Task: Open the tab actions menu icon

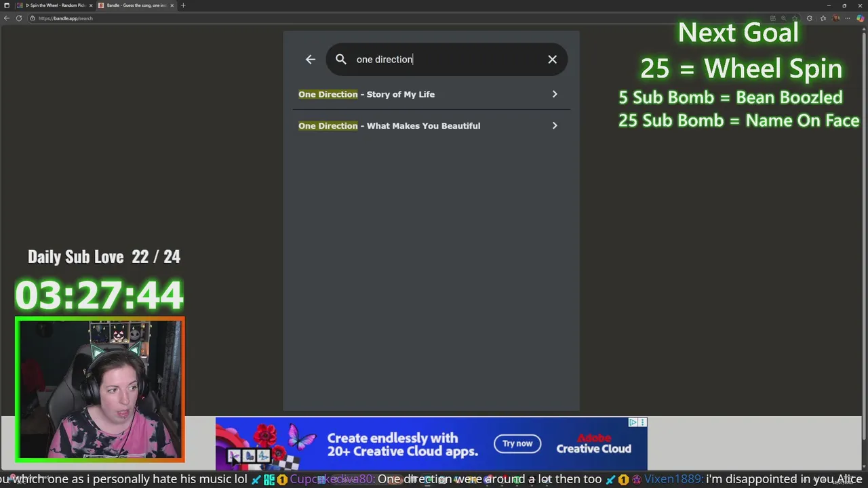Action: (7, 5)
